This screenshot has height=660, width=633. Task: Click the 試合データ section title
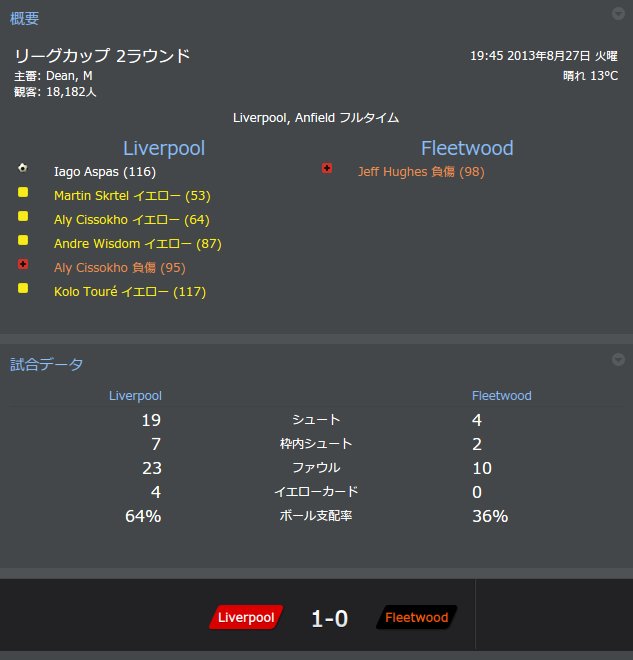(46, 364)
